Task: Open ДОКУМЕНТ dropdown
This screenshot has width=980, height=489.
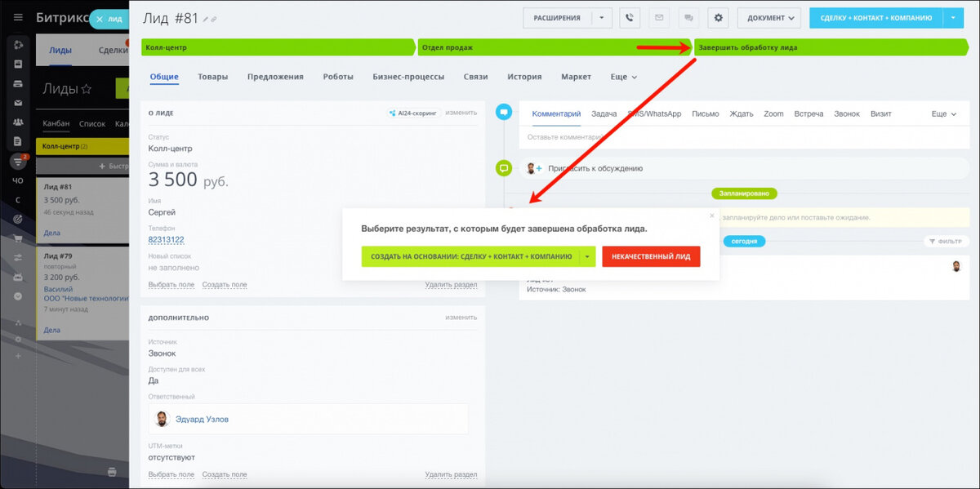Action: (768, 17)
